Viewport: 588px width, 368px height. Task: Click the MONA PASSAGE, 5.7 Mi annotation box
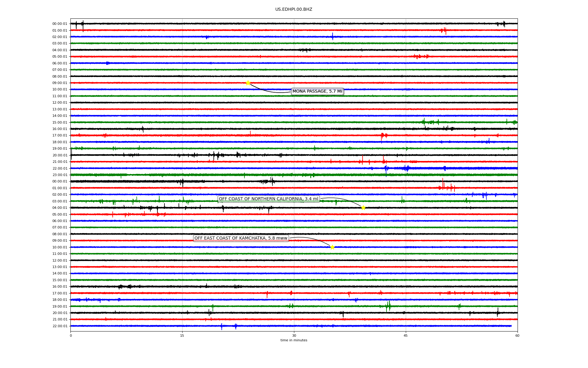point(317,91)
